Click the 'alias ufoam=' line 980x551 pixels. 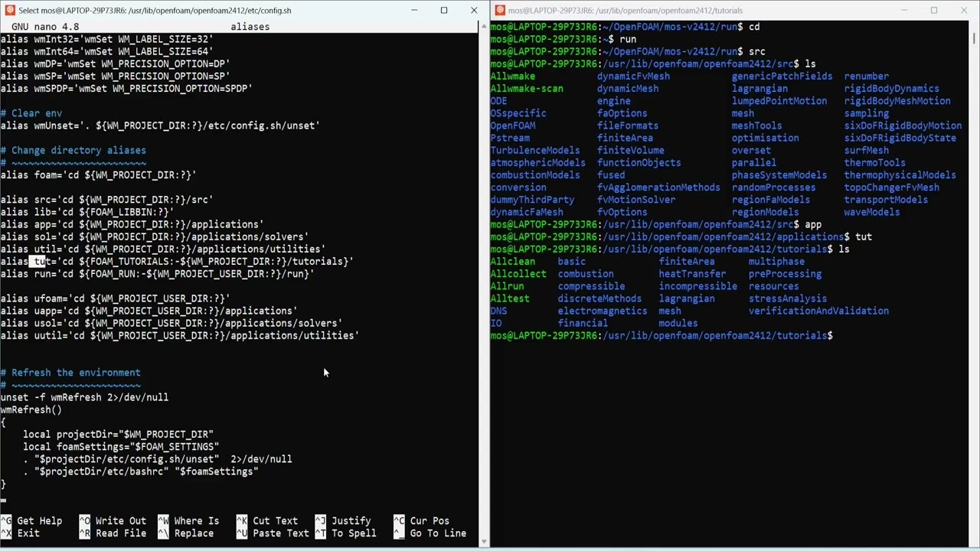pyautogui.click(x=115, y=298)
